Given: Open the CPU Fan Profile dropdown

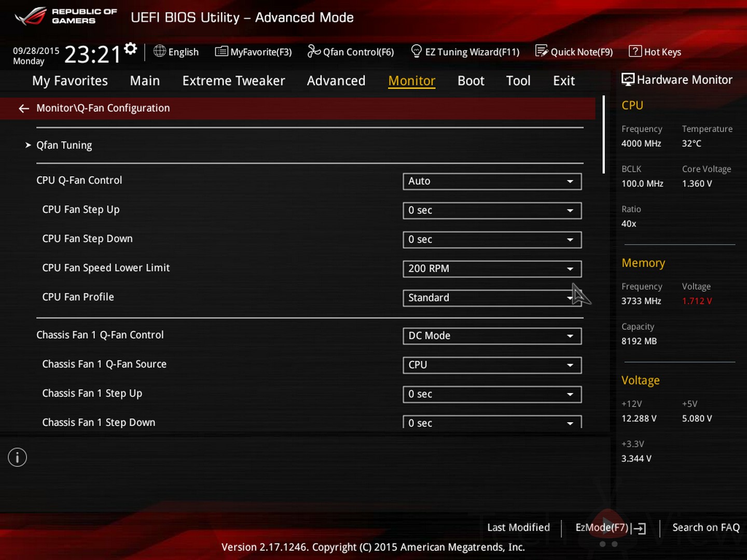Looking at the screenshot, I should [x=492, y=298].
